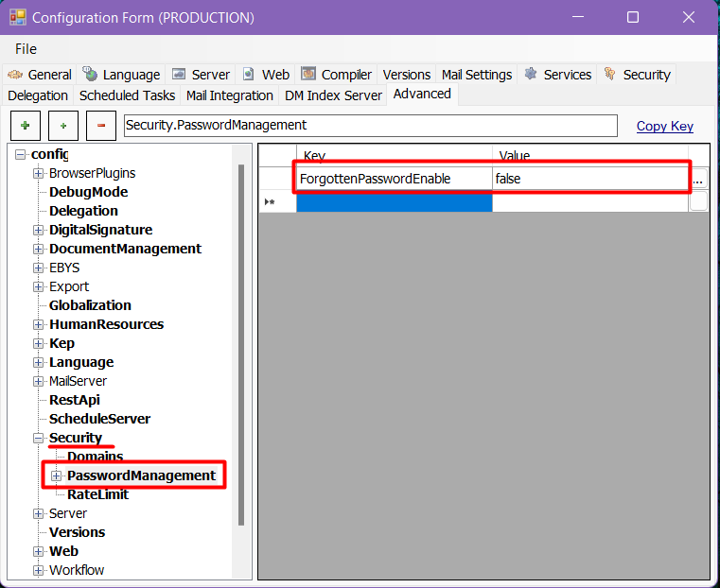Click the Copy Key link
The width and height of the screenshot is (720, 588).
664,126
